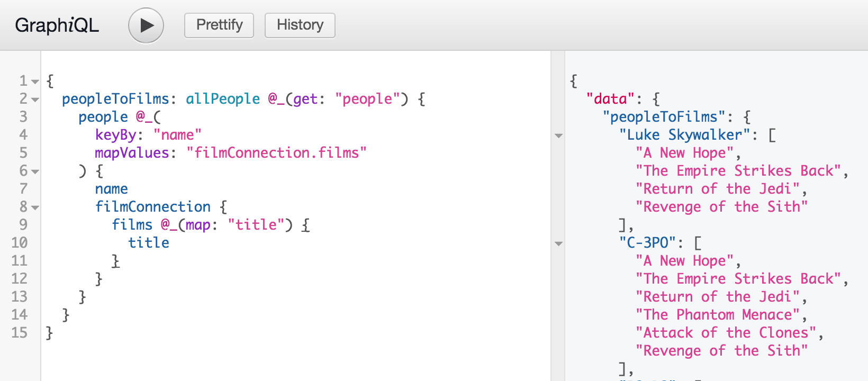Run the query with the Execute button
Viewport: 868px width, 381px height.
[146, 25]
